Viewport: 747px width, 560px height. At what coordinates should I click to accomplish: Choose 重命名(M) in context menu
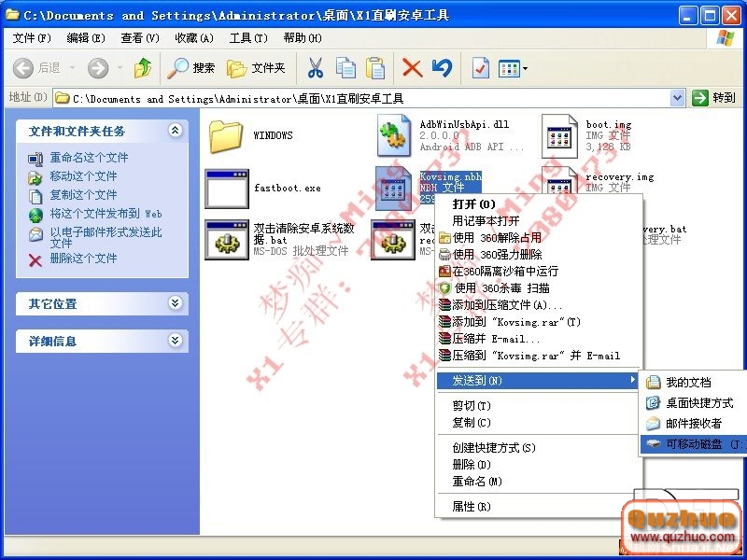(x=539, y=482)
